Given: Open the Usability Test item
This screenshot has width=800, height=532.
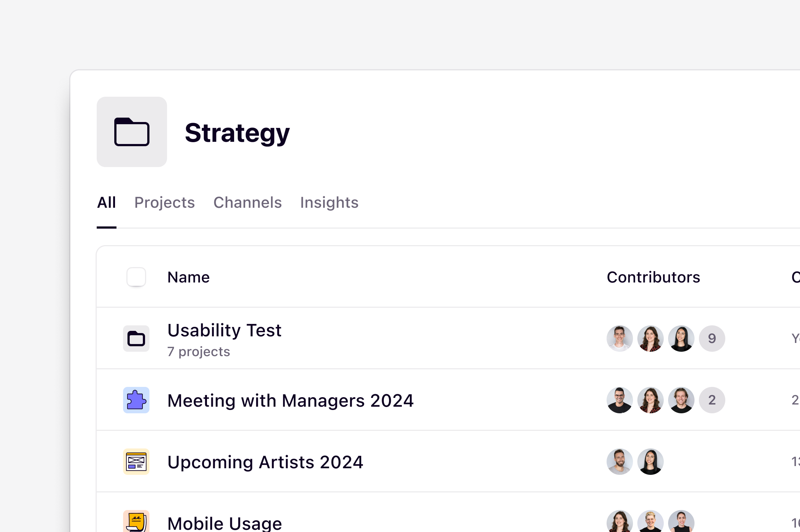Looking at the screenshot, I should (x=224, y=330).
